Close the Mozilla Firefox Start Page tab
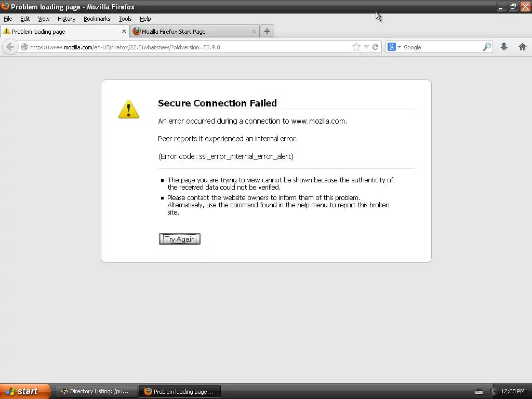 254,31
